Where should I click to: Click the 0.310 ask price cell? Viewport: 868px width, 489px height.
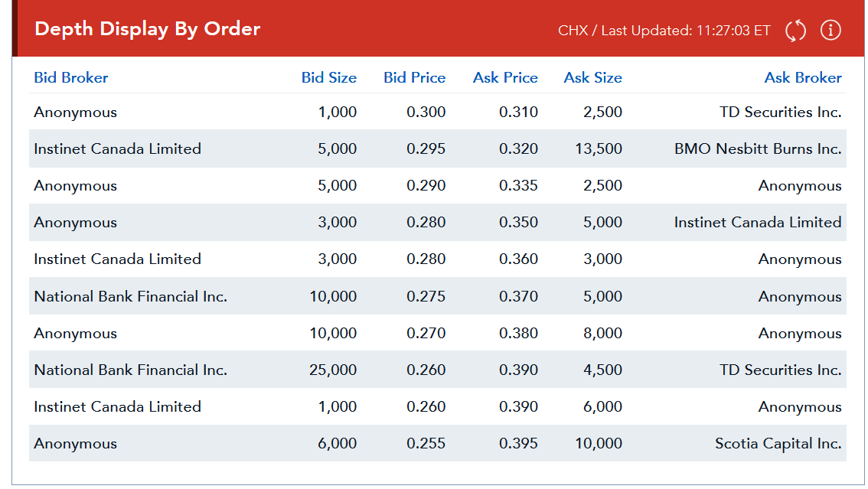(x=518, y=112)
